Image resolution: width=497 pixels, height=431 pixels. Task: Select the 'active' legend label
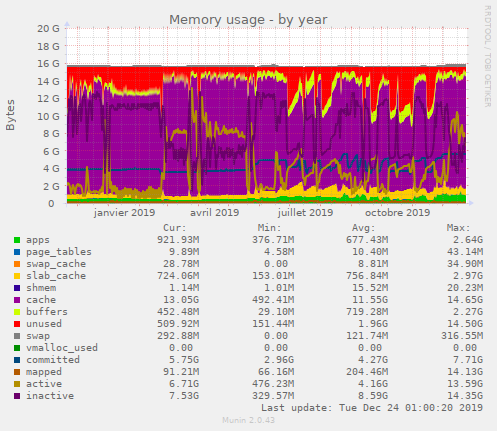pyautogui.click(x=44, y=384)
